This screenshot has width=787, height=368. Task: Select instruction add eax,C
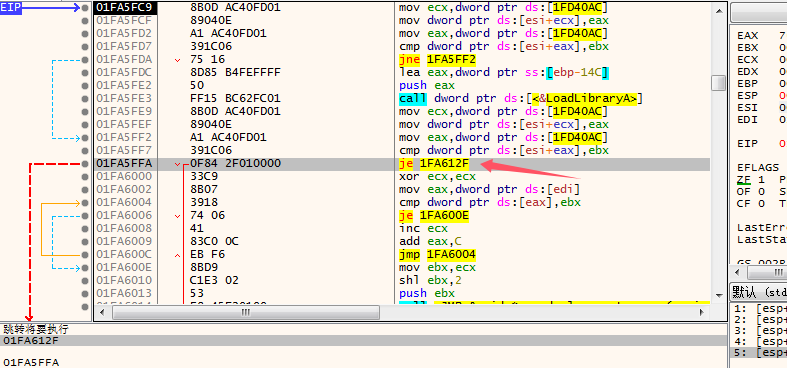(430, 241)
